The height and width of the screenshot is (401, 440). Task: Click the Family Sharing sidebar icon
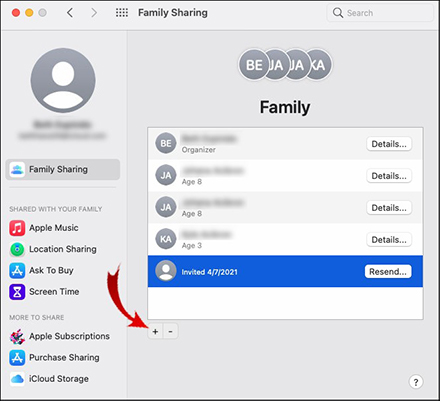17,169
